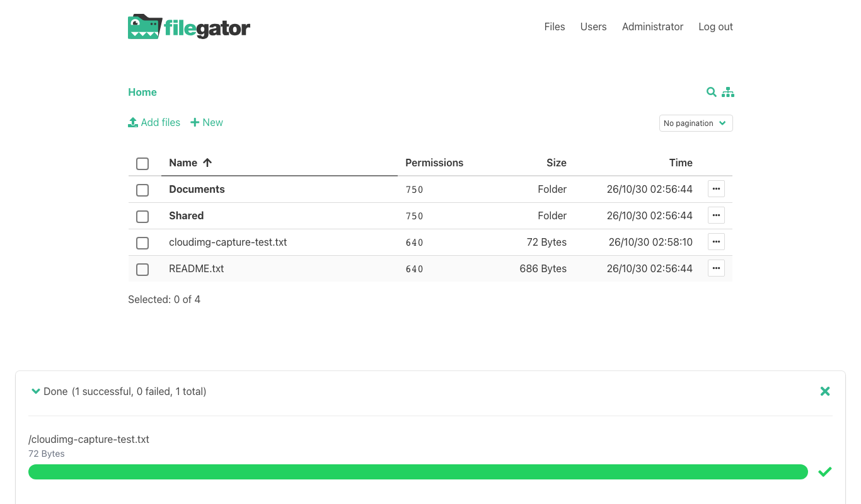The height and width of the screenshot is (504, 861).
Task: Open the Administrator profile menu item
Action: pos(652,26)
